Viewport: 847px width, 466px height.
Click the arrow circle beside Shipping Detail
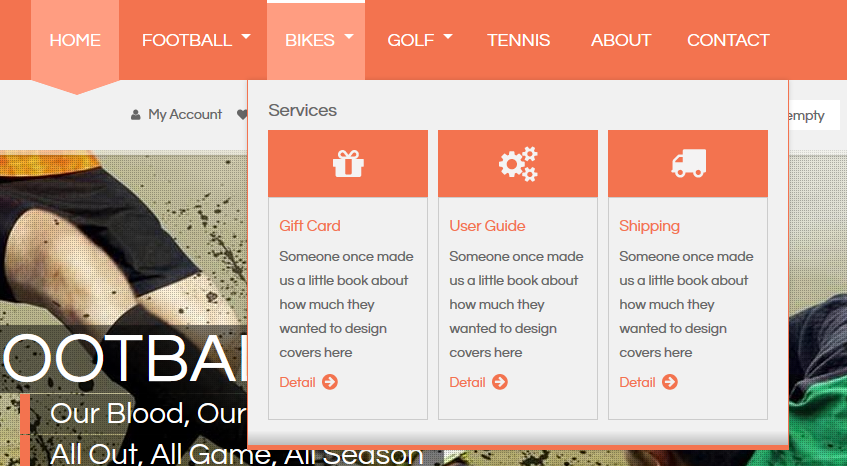pyautogui.click(x=670, y=382)
